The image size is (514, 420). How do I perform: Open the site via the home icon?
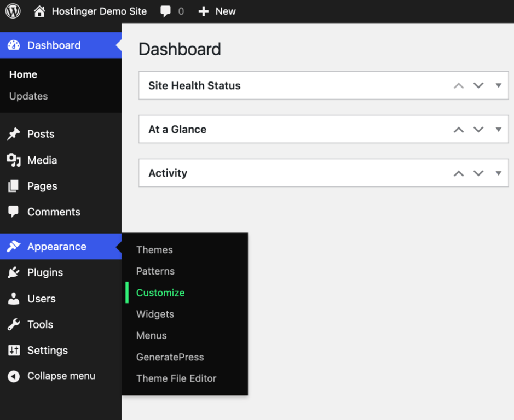[x=40, y=11]
